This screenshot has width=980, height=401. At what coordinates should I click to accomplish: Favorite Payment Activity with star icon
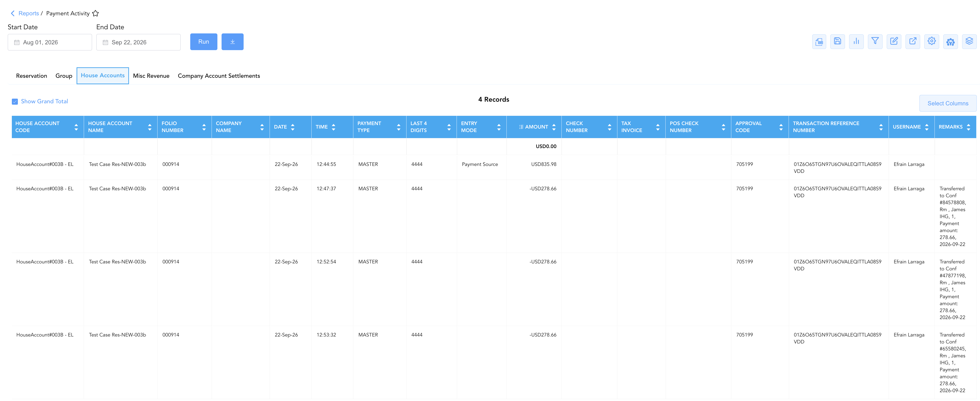tap(96, 13)
